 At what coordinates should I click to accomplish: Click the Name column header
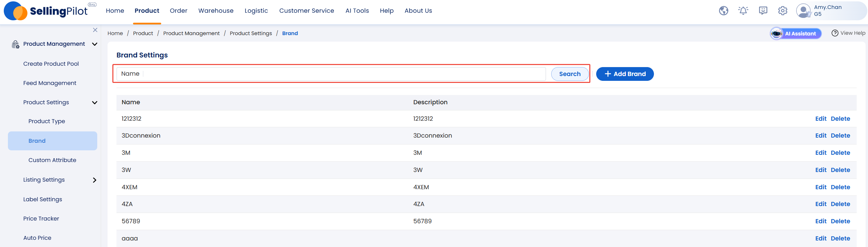click(x=131, y=102)
